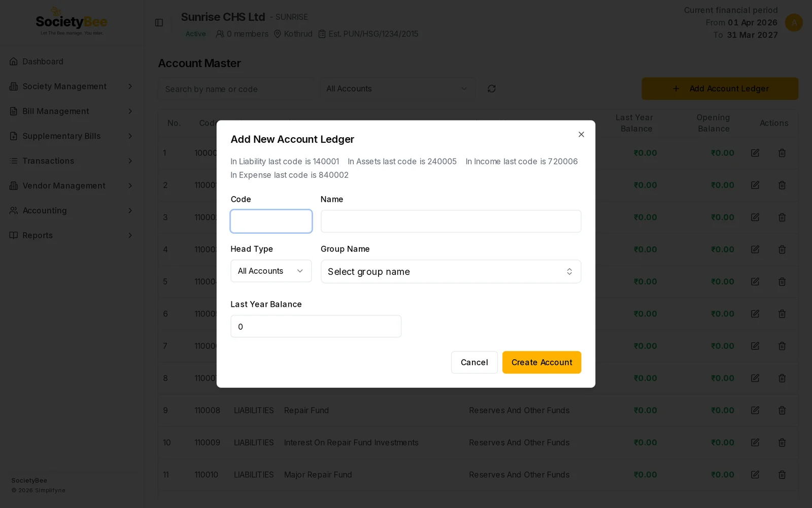Screen dimensions: 812x508
Task: Open the Dashboard menu item
Action: pyautogui.click(x=71, y=61)
